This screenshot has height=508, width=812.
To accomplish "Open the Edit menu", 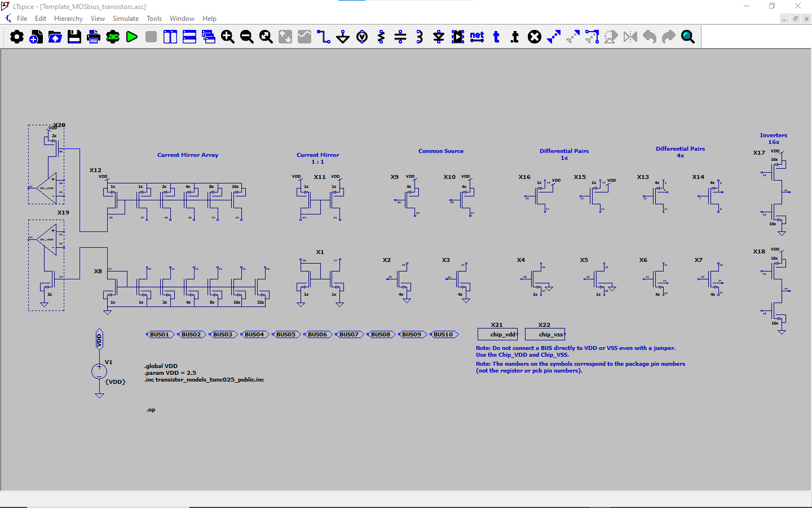I will click(x=41, y=19).
